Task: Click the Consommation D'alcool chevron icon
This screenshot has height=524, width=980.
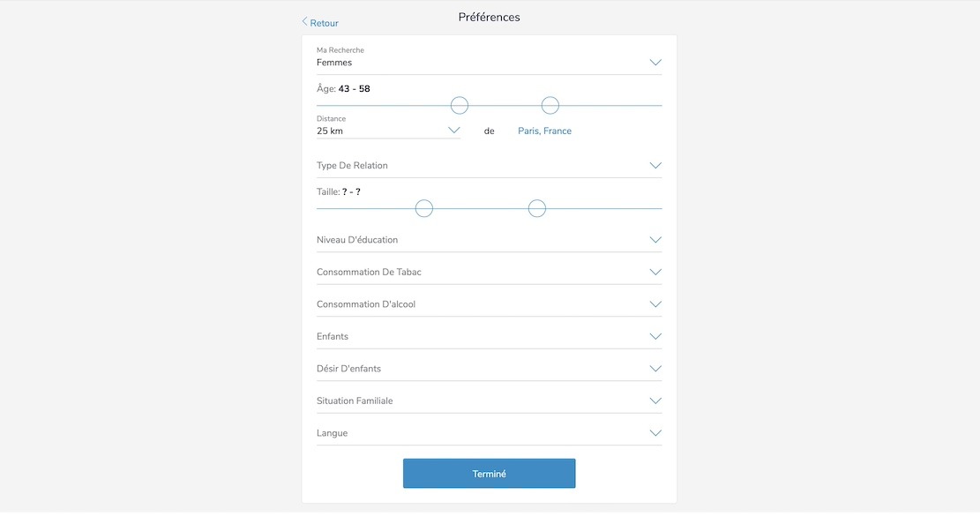Action: (655, 304)
